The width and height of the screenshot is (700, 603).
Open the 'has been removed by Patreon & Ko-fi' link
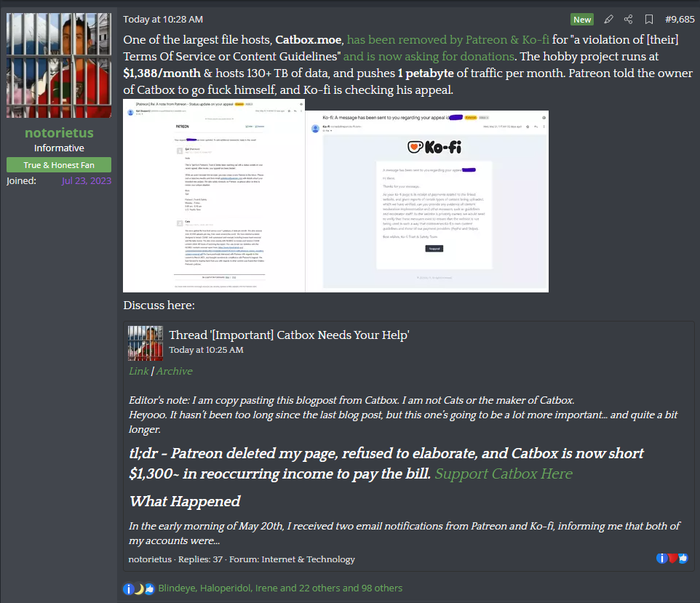[448, 40]
